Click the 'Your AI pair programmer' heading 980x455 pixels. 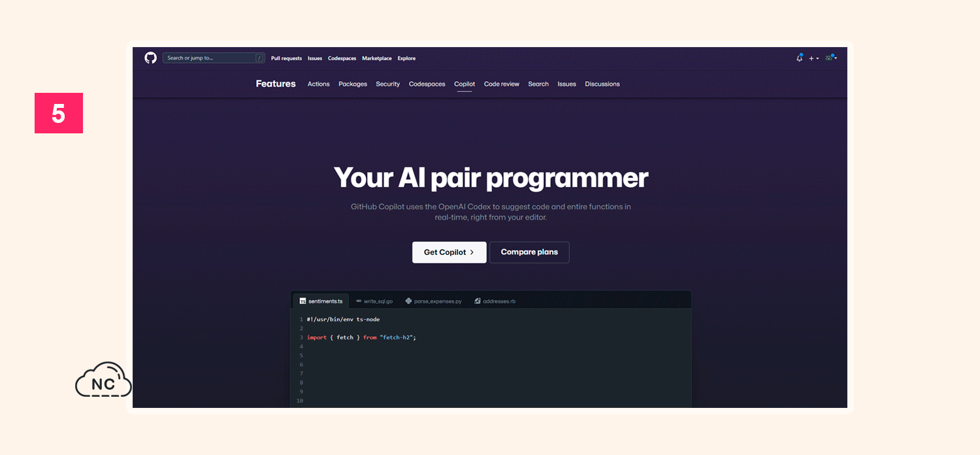coord(491,178)
